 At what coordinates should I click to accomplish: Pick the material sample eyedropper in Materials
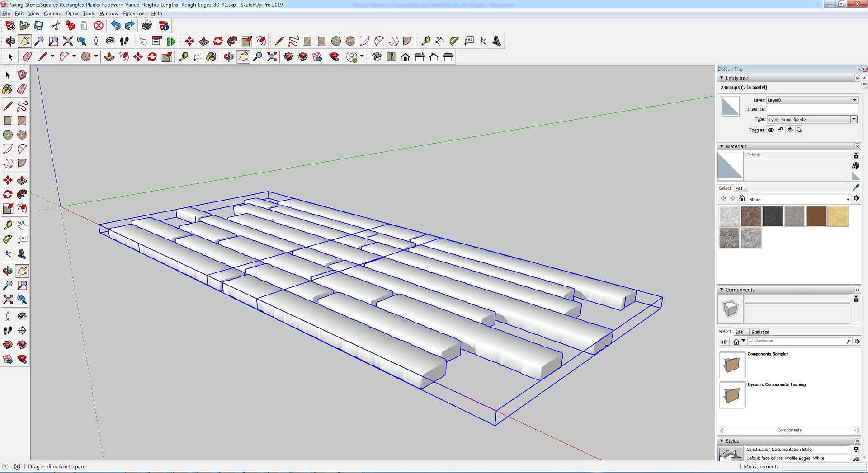[856, 187]
